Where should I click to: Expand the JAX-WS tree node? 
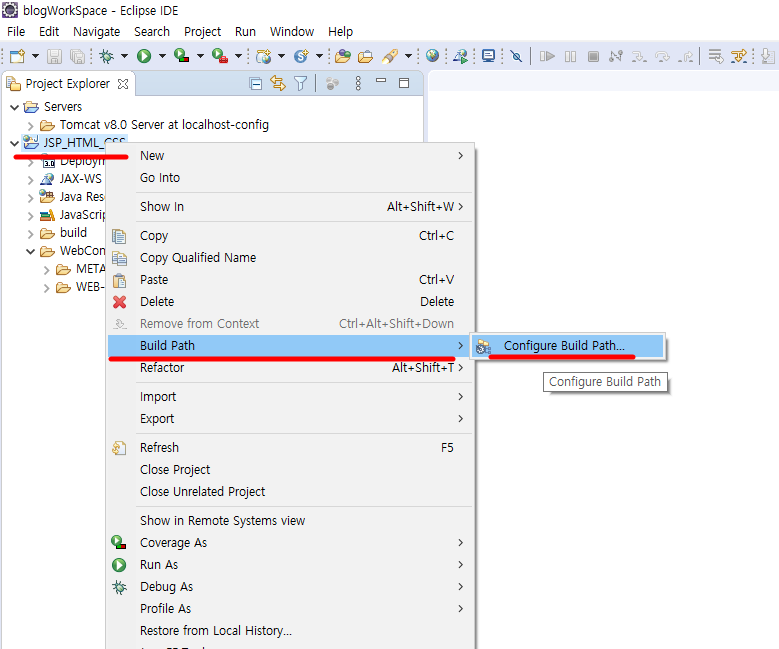(x=30, y=179)
